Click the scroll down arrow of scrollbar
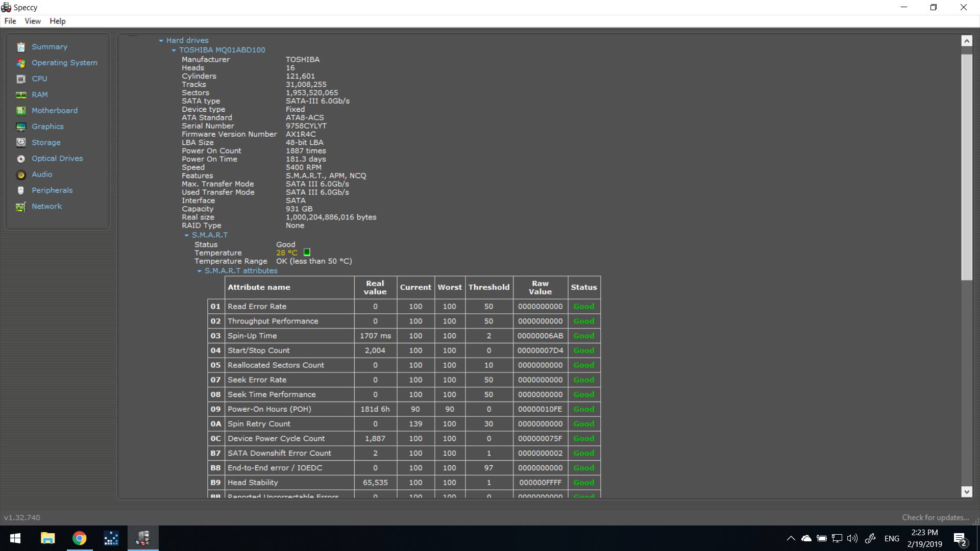980x551 pixels. coord(967,492)
